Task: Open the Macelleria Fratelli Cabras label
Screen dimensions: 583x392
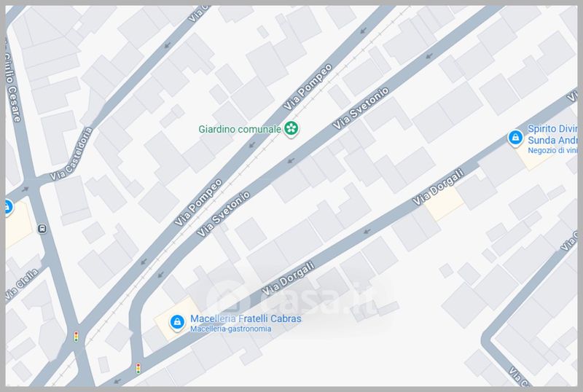Action: tap(246, 318)
